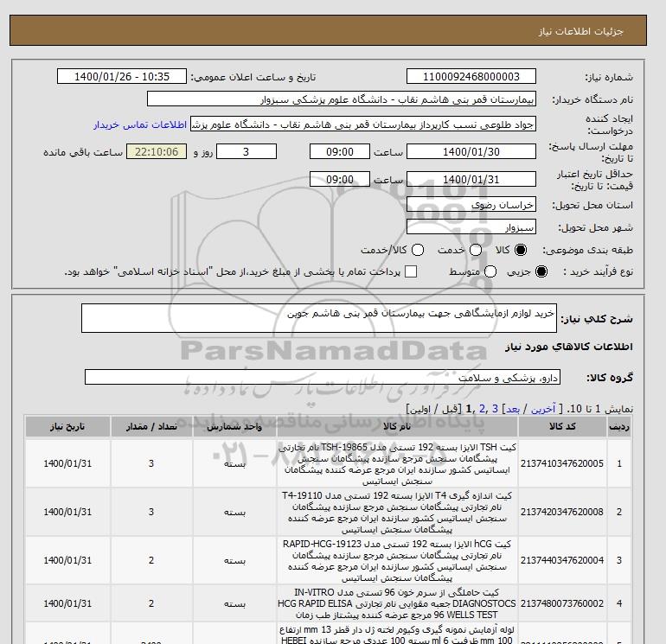The height and width of the screenshot is (644, 666).
Task: Click the نام کالا column header
Action: point(397,427)
